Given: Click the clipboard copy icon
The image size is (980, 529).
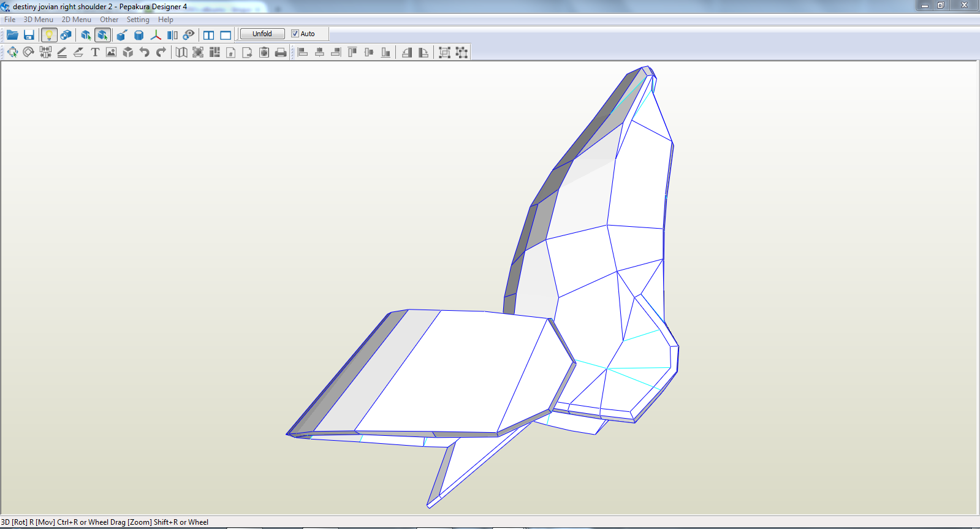Looking at the screenshot, I should point(264,52).
